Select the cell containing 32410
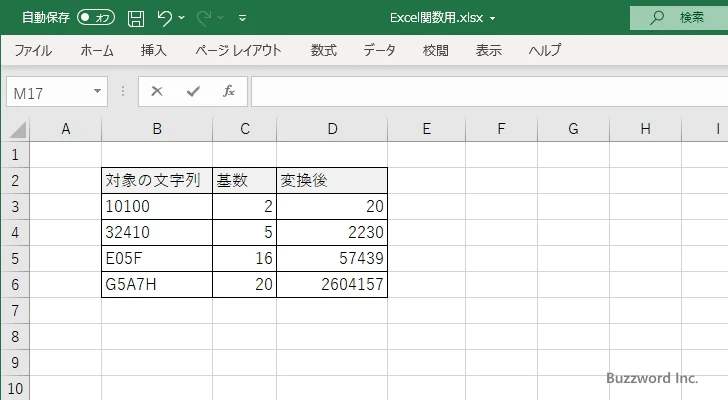The width and height of the screenshot is (728, 400). (157, 232)
